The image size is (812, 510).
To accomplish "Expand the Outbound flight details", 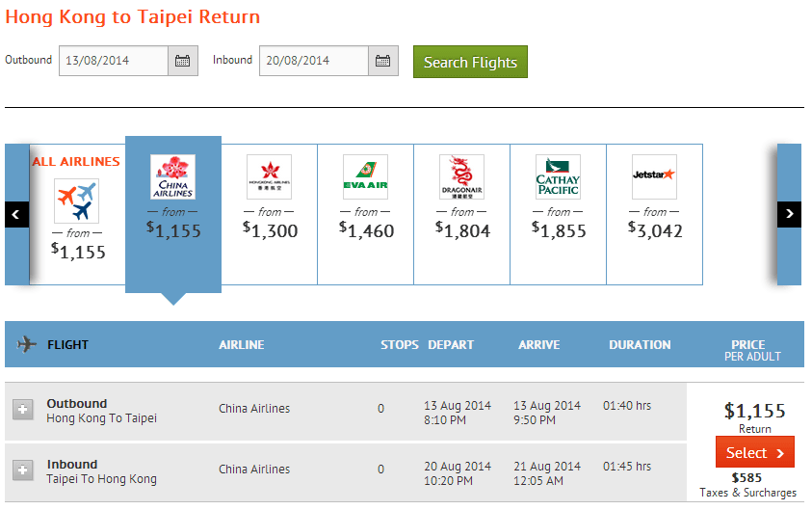I will point(23,411).
